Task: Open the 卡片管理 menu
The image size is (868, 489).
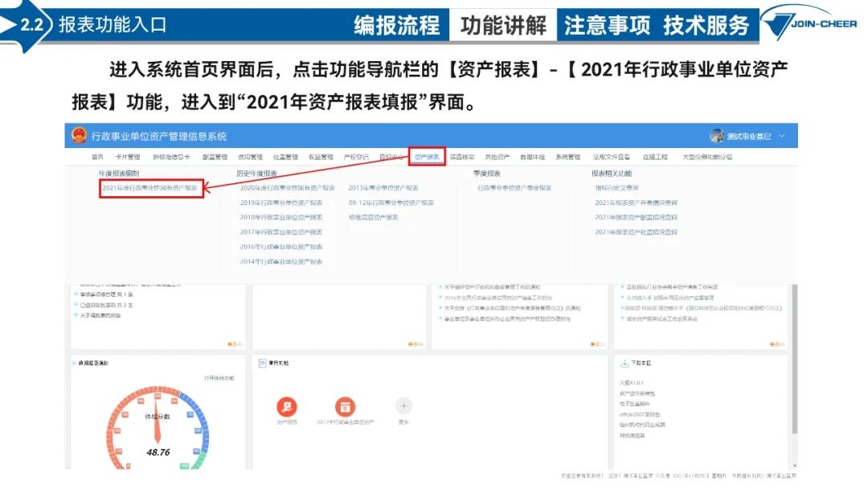Action: [127, 157]
